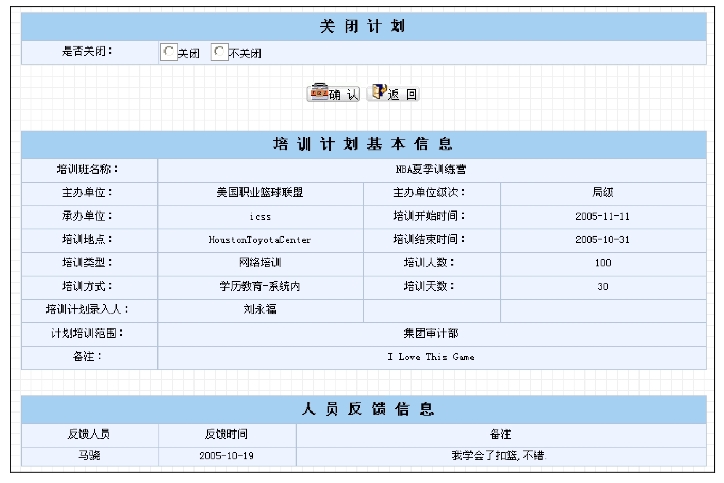Image resolution: width=724 pixels, height=483 pixels.
Task: Click the plan entry person 刘永福
Action: click(x=259, y=310)
